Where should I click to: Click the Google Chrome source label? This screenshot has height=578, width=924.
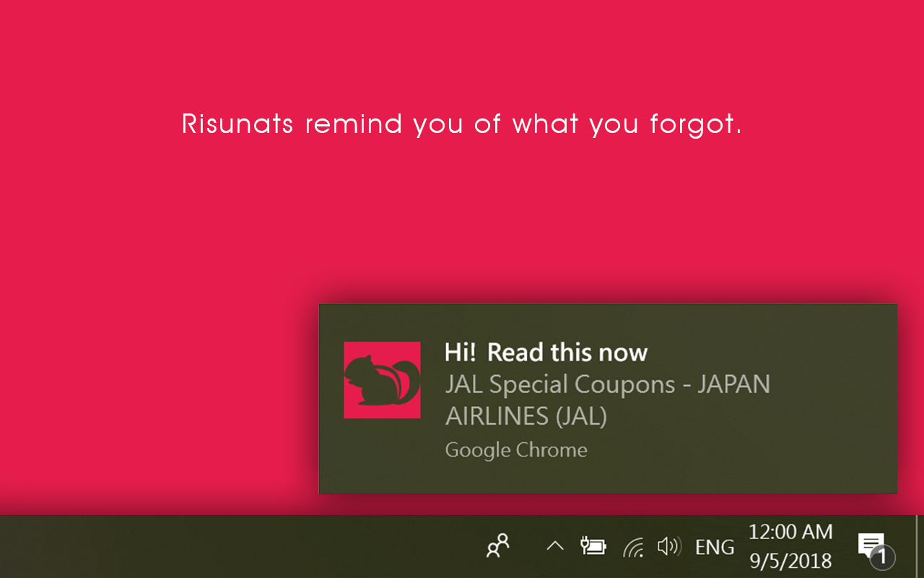[516, 450]
